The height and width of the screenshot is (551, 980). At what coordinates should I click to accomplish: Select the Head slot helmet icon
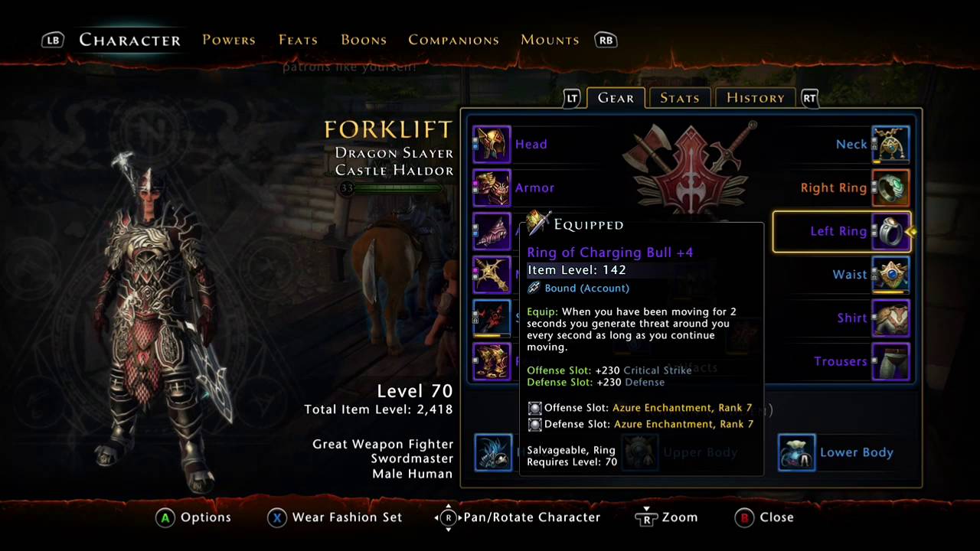tap(492, 145)
